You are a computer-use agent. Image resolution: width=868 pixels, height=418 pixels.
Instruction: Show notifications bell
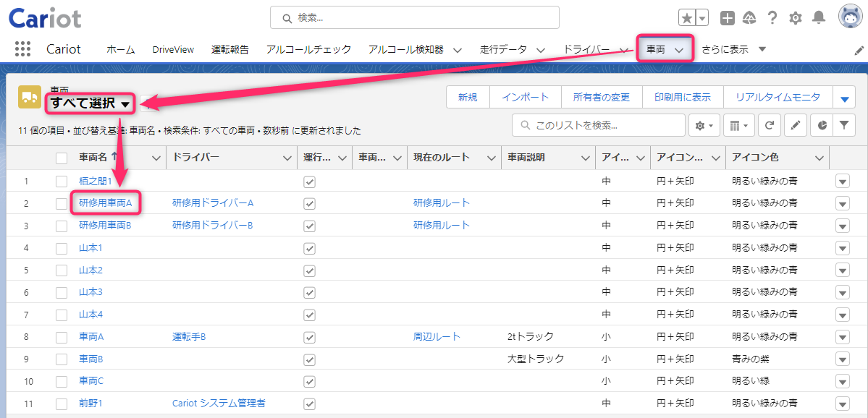pyautogui.click(x=818, y=18)
